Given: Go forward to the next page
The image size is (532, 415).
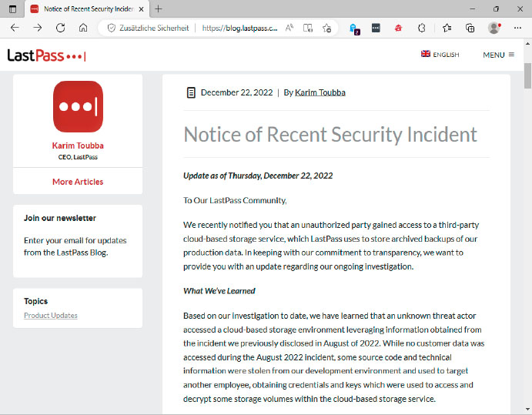Looking at the screenshot, I should [x=38, y=28].
